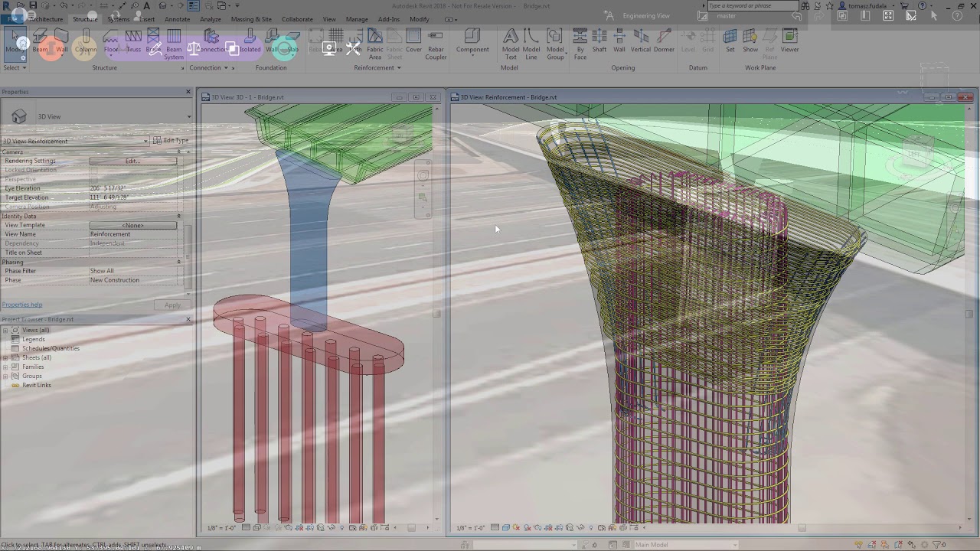Select the Brace tool
980x551 pixels.
pos(153,42)
